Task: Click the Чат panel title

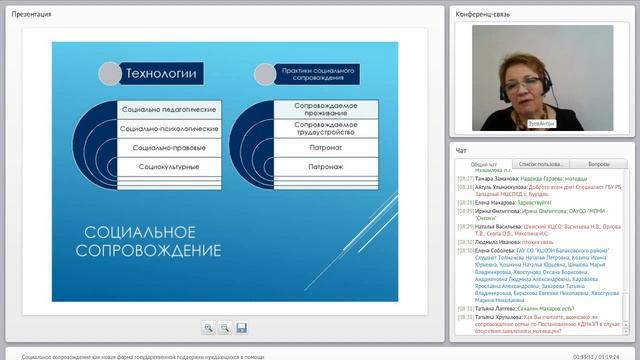Action: tap(461, 151)
